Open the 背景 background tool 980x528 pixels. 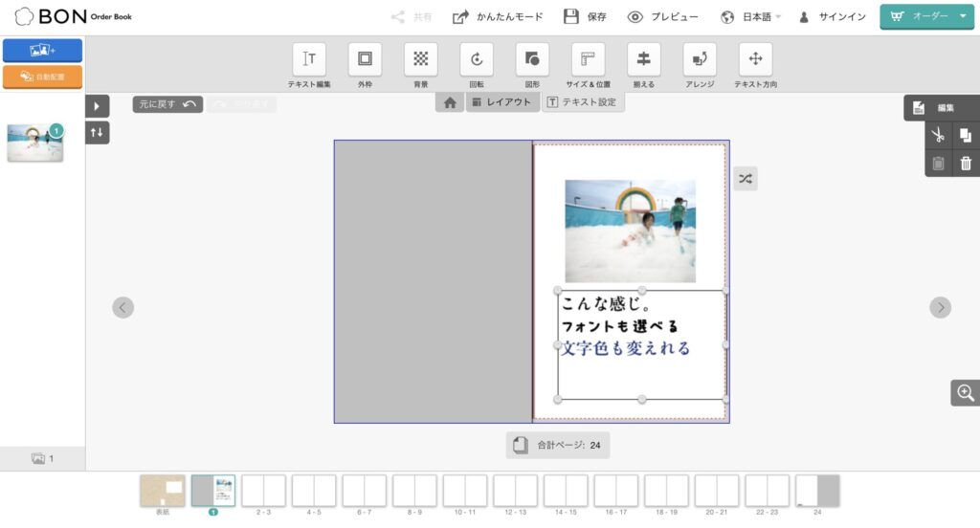[420, 59]
